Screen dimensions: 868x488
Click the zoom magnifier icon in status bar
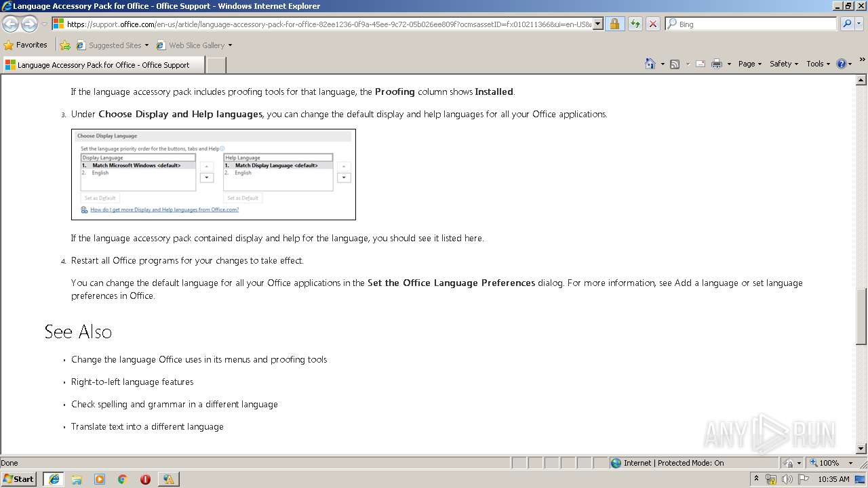coord(813,463)
